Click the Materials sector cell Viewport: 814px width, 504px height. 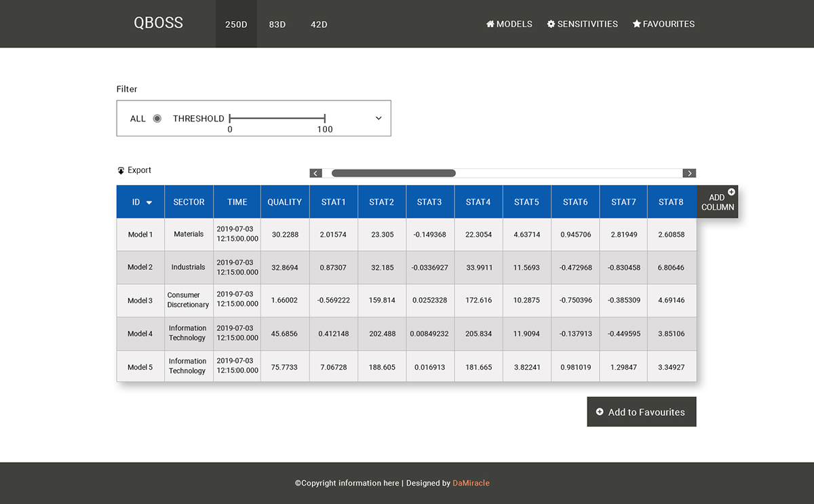pyautogui.click(x=189, y=234)
